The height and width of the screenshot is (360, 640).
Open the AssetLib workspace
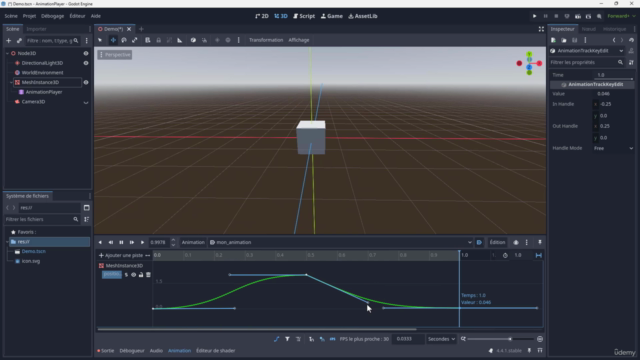pos(363,16)
